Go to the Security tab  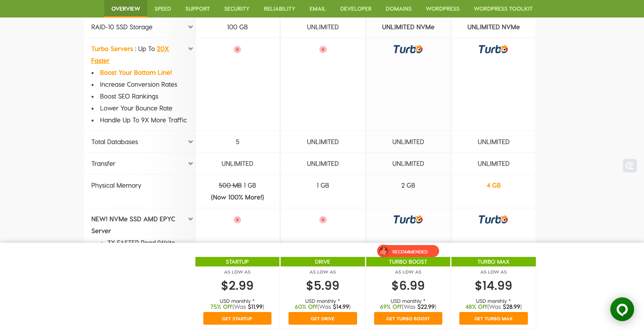coord(237,9)
